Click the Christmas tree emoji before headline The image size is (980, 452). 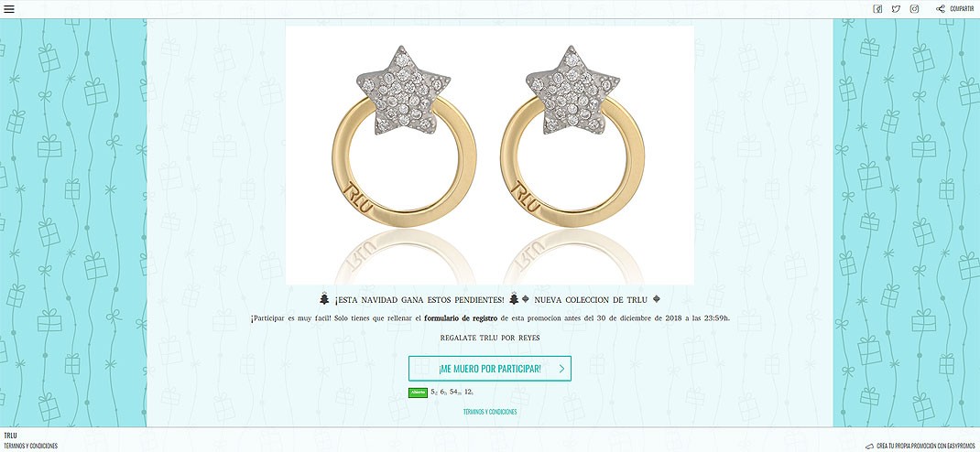(324, 299)
